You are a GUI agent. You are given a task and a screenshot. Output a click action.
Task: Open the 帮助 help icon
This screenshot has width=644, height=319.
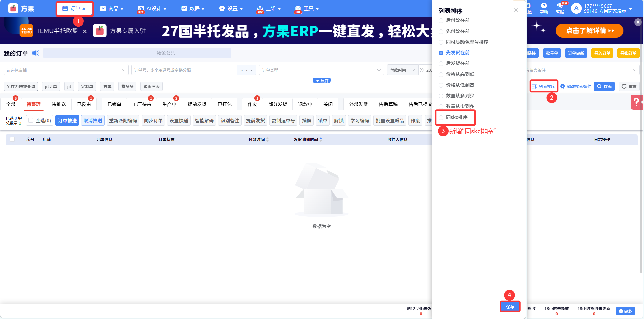(x=544, y=6)
